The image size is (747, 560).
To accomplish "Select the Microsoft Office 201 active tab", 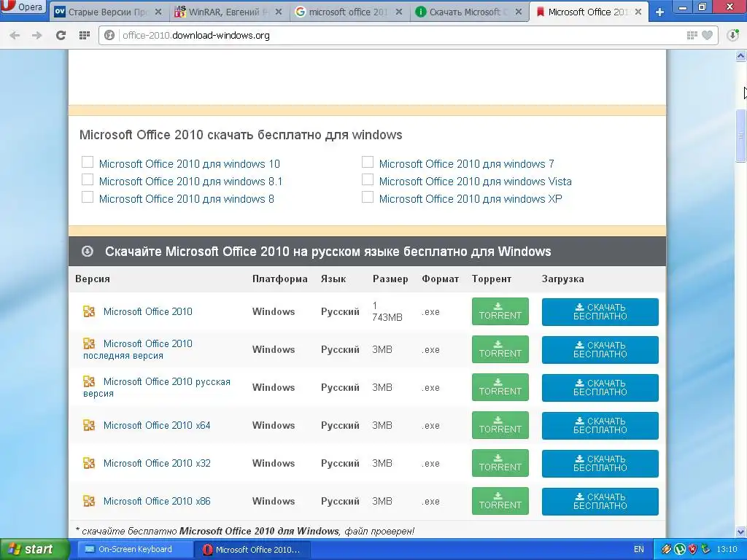I will (x=589, y=12).
